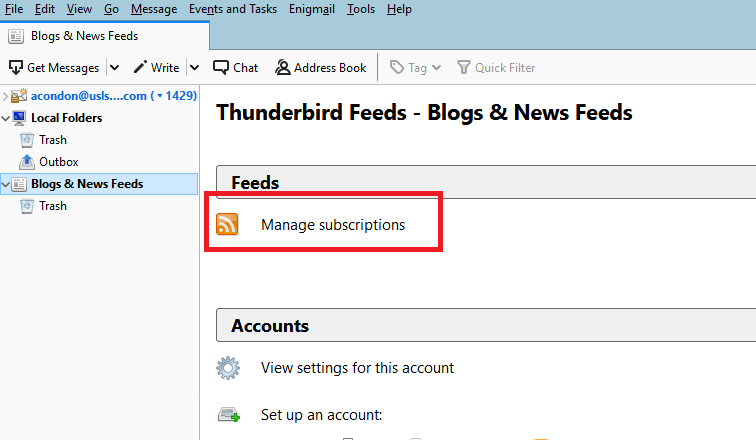The height and width of the screenshot is (440, 756).
Task: Click the Chat speech bubble icon
Action: [221, 67]
